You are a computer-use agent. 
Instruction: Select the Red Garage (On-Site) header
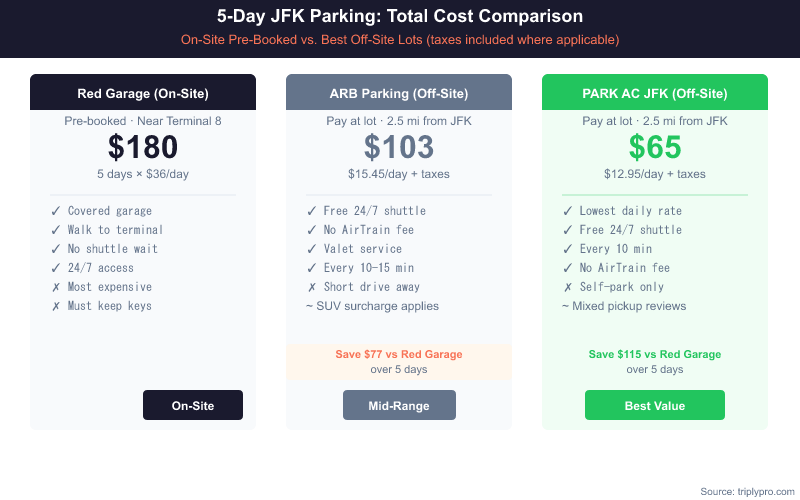[x=143, y=94]
